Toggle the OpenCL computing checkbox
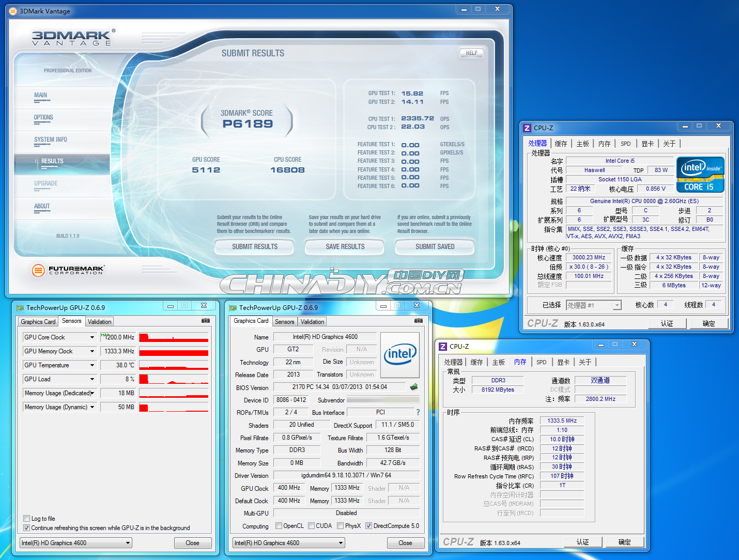The image size is (739, 560). 279,526
